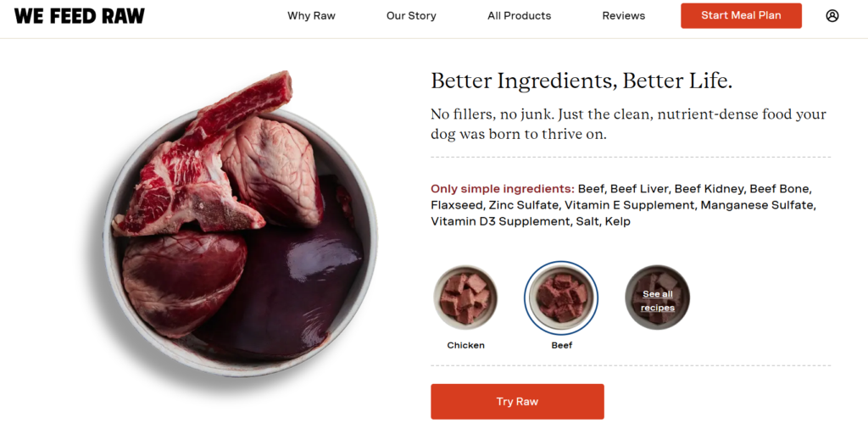Click the Better Ingredients, Better Life heading
Image resolution: width=868 pixels, height=423 pixels.
[x=581, y=81]
